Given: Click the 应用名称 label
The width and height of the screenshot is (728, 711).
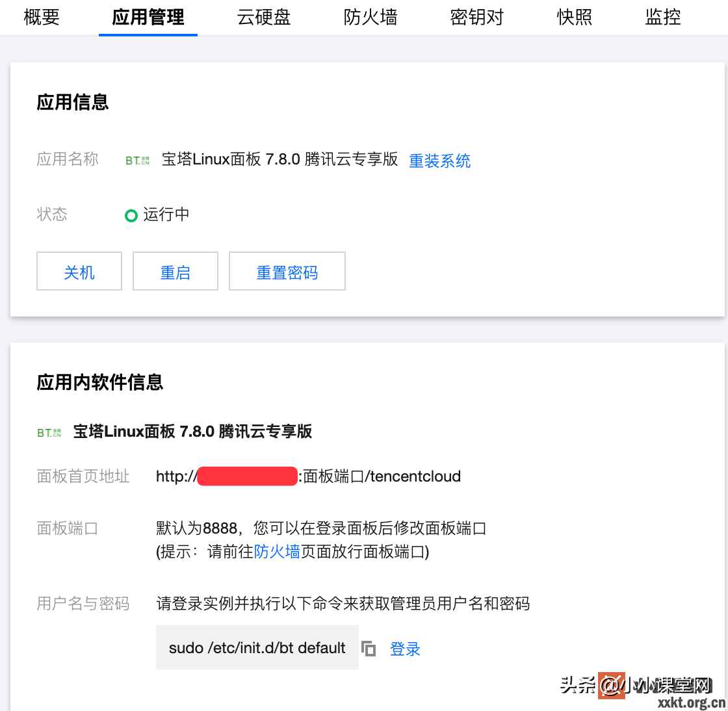Looking at the screenshot, I should pos(68,159).
